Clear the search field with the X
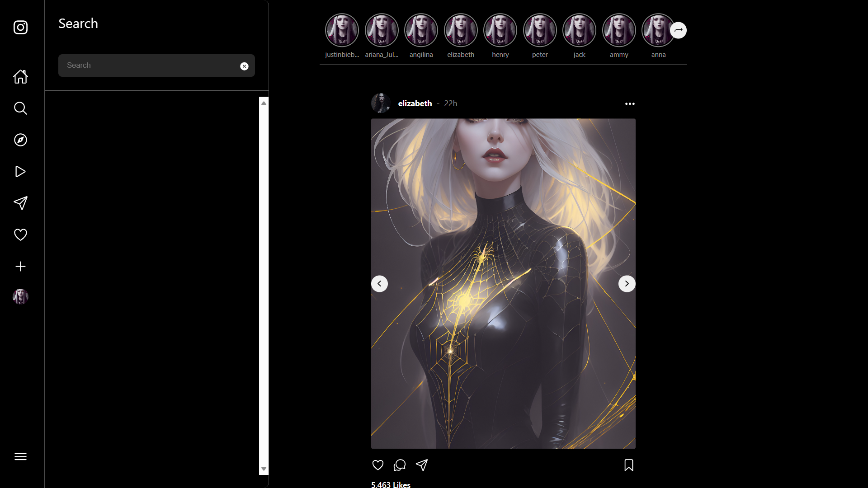 [x=244, y=66]
